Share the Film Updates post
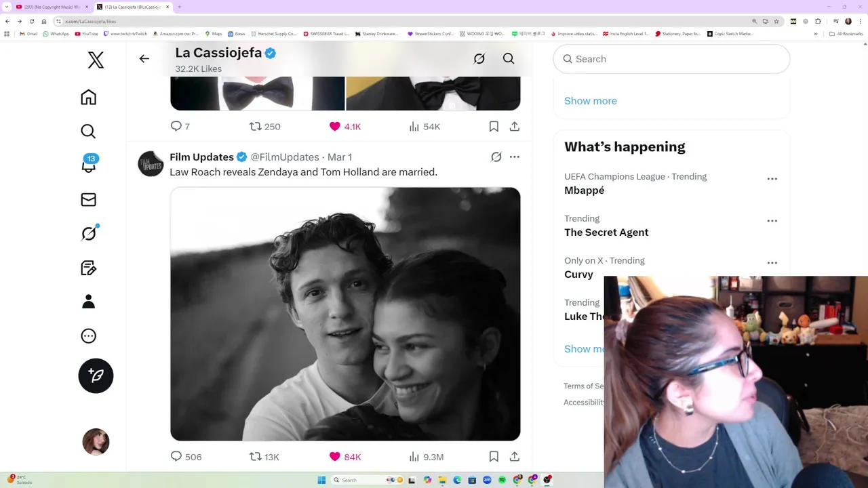868x488 pixels. point(515,457)
